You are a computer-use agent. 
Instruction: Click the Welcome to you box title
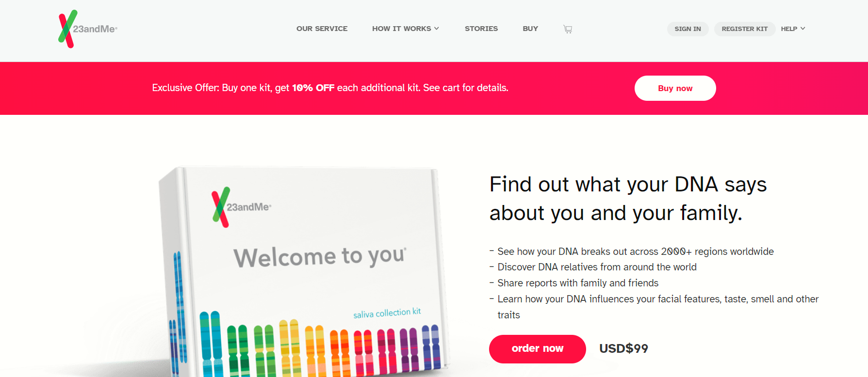coord(320,256)
